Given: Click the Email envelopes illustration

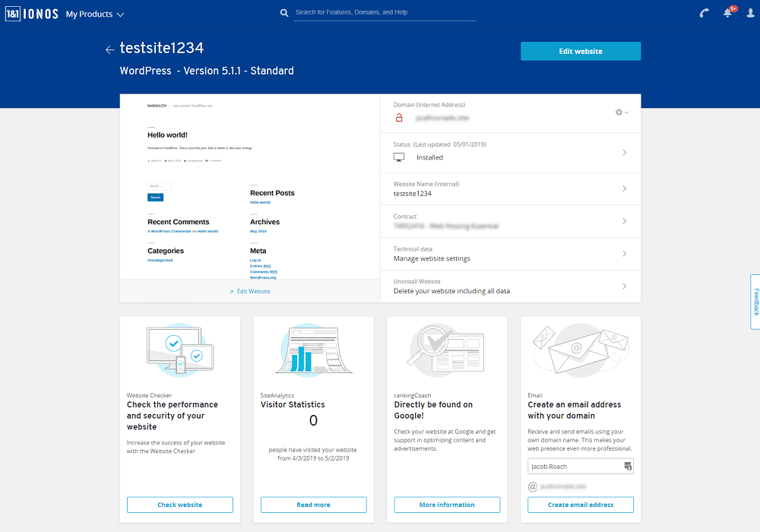Looking at the screenshot, I should tap(581, 350).
